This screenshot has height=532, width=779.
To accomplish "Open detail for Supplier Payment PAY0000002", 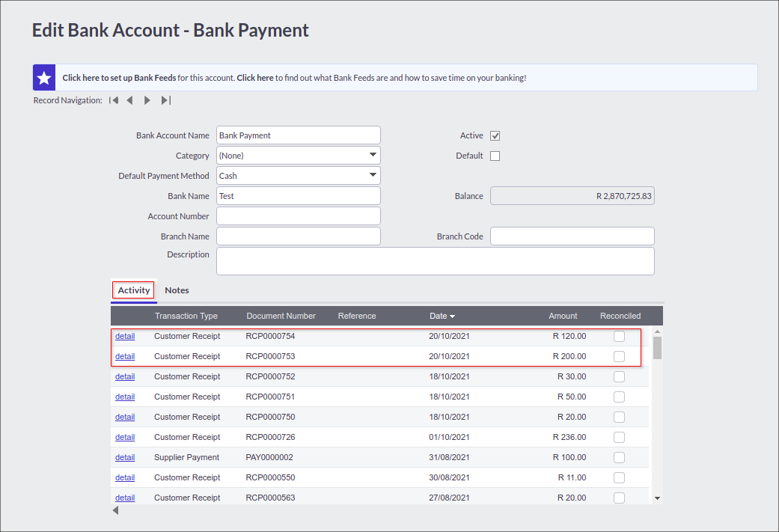I will [125, 457].
